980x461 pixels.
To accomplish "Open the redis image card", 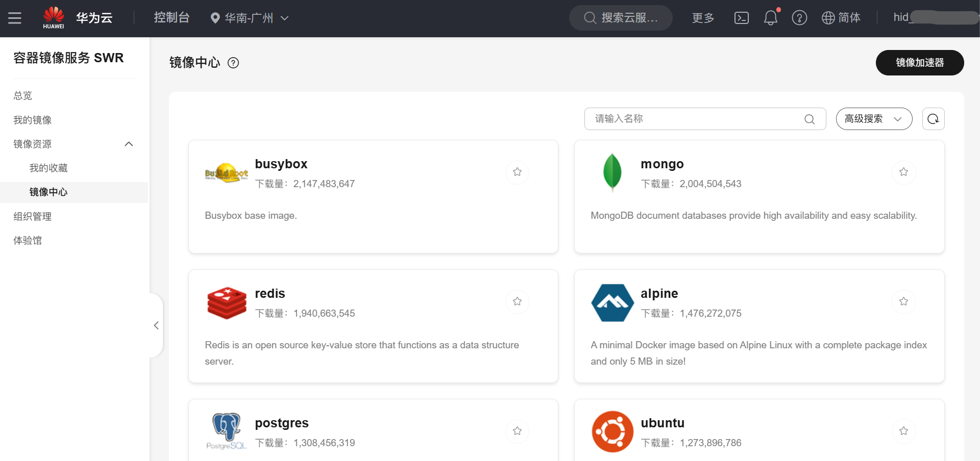I will [270, 293].
